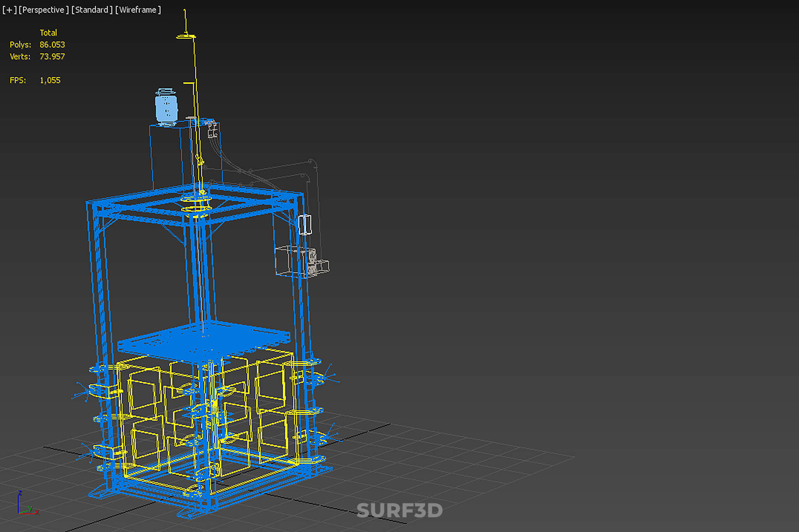Click the FPS value 1,055

tap(50, 80)
